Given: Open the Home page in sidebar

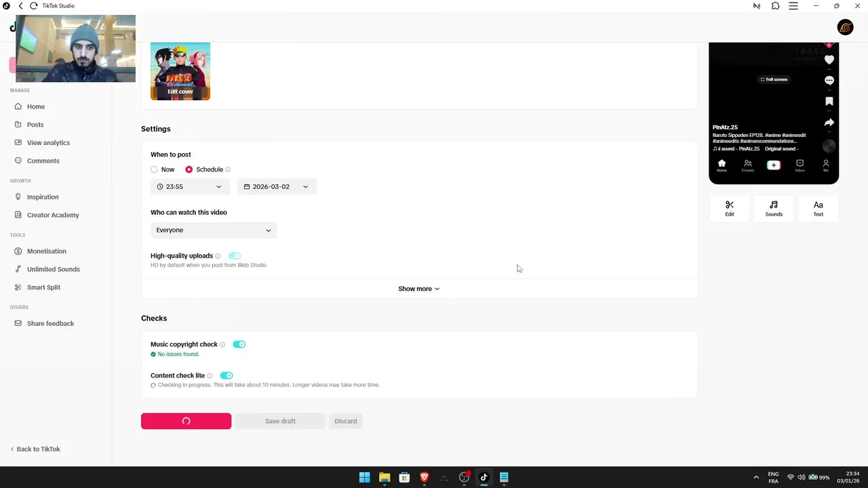Looking at the screenshot, I should point(36,106).
